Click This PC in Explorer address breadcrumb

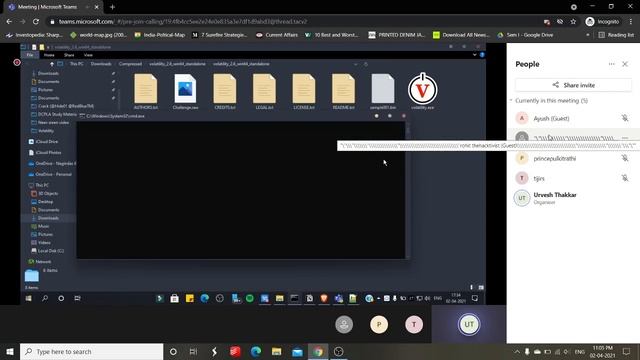click(77, 64)
